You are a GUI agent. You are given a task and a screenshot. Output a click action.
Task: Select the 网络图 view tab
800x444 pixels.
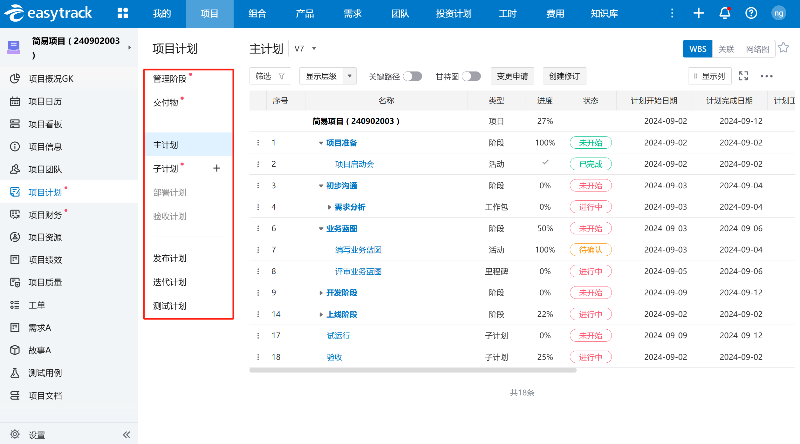[757, 49]
